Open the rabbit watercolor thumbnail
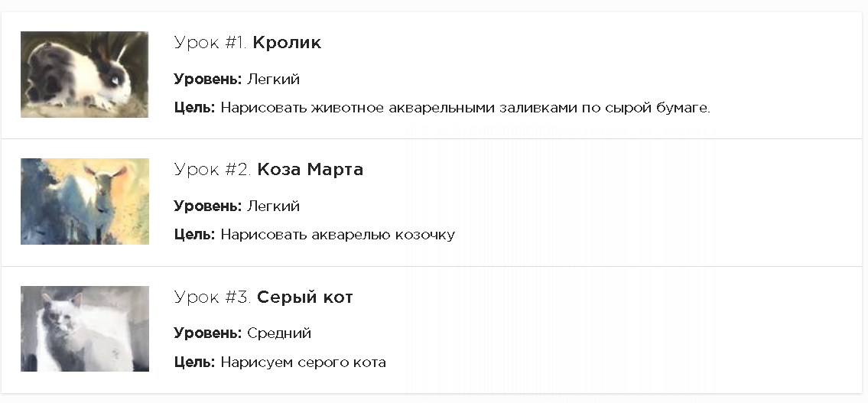Image resolution: width=868 pixels, height=403 pixels. coord(84,74)
